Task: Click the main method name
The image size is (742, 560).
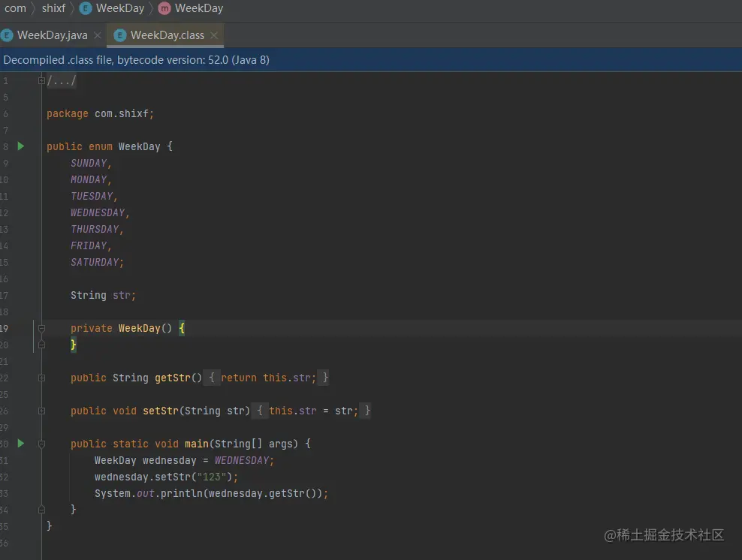Action: pos(196,444)
